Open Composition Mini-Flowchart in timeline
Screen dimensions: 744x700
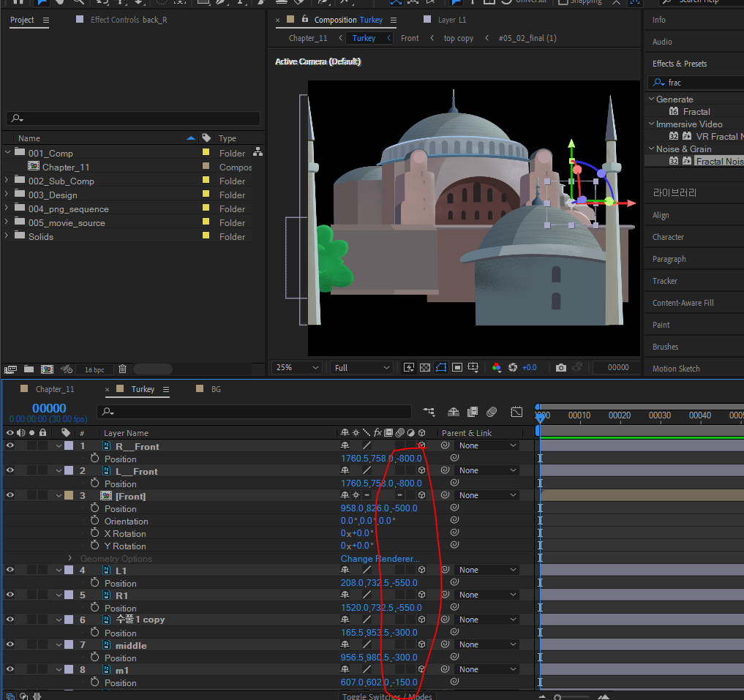(x=429, y=412)
